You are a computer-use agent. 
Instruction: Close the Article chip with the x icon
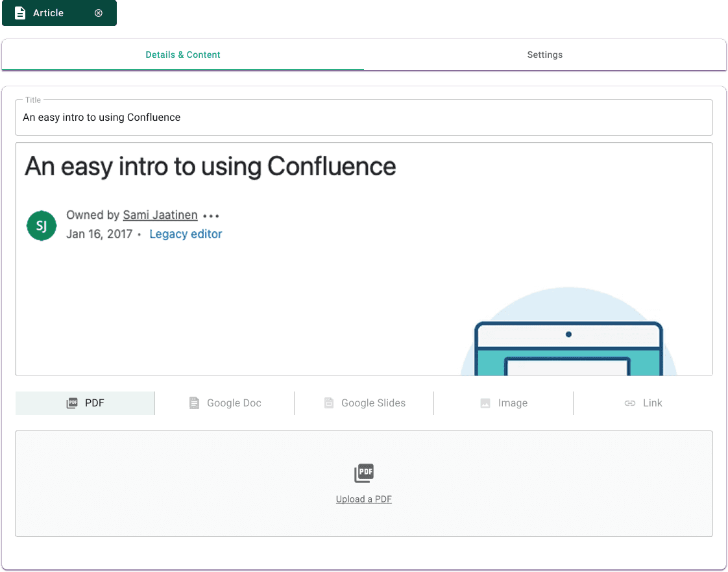(x=99, y=13)
